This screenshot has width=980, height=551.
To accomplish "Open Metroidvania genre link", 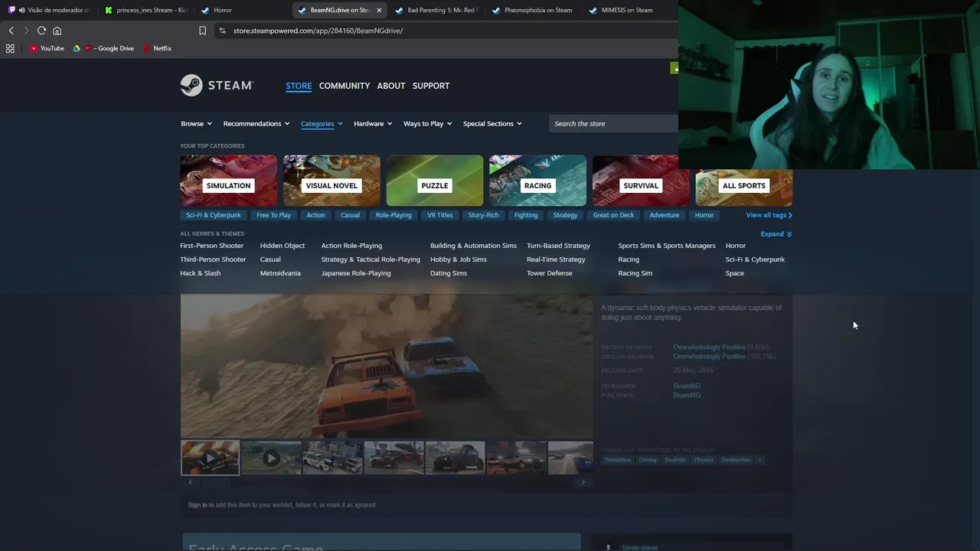I will pos(280,273).
